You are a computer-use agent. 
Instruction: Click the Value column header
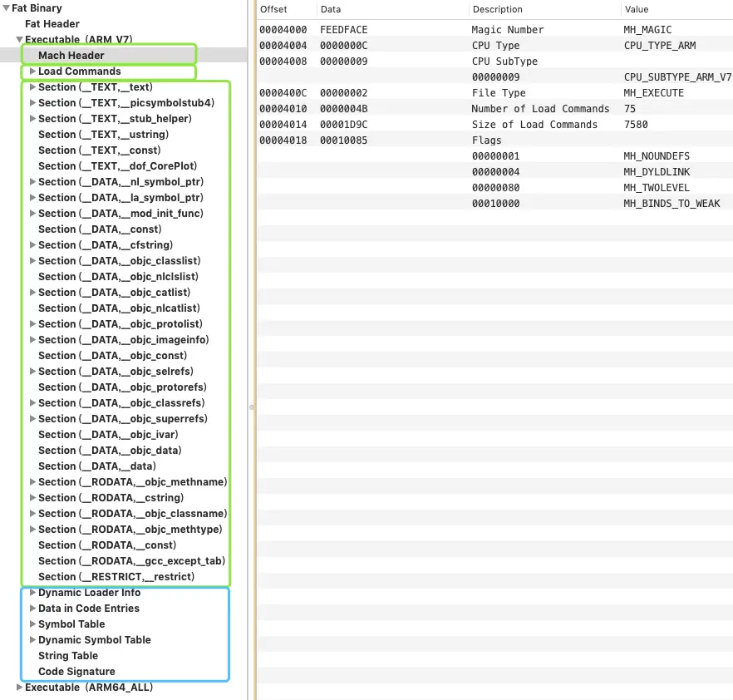[637, 9]
